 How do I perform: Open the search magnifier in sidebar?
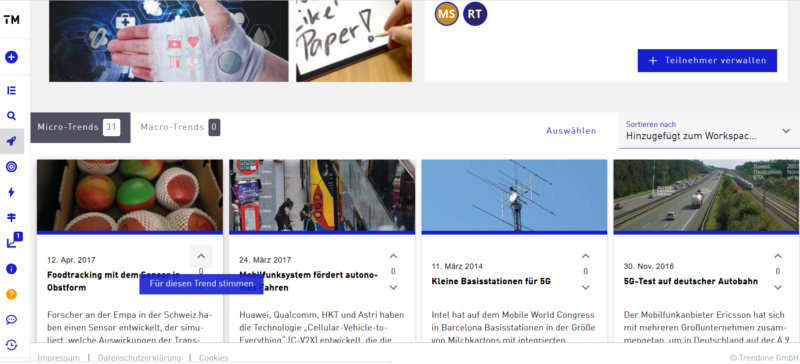tap(11, 116)
